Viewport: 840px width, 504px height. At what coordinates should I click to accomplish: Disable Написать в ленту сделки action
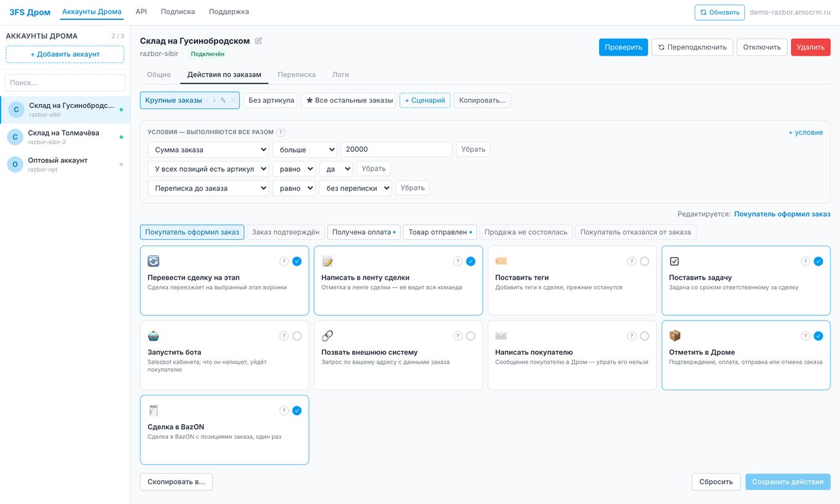470,262
